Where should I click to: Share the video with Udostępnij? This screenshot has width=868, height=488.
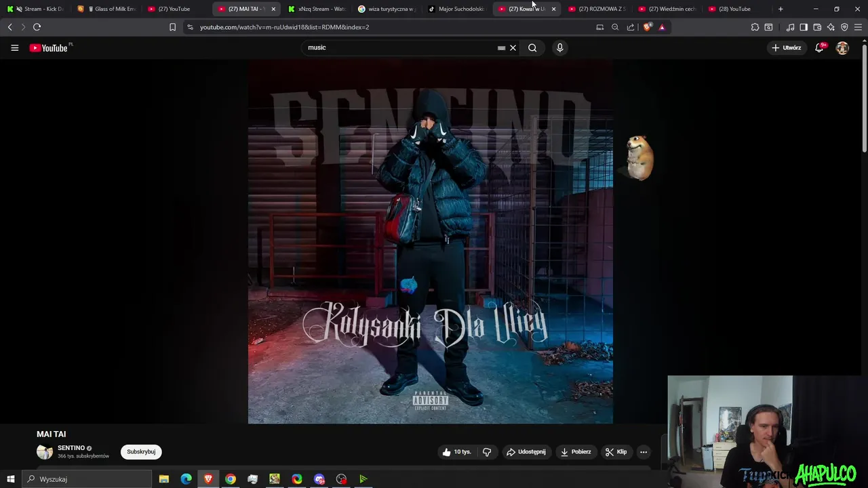coord(526,452)
